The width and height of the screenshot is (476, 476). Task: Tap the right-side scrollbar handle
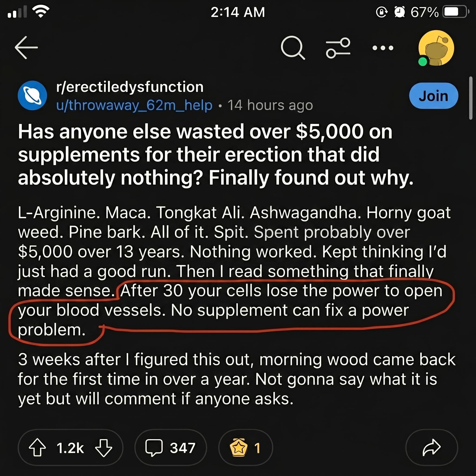click(471, 98)
